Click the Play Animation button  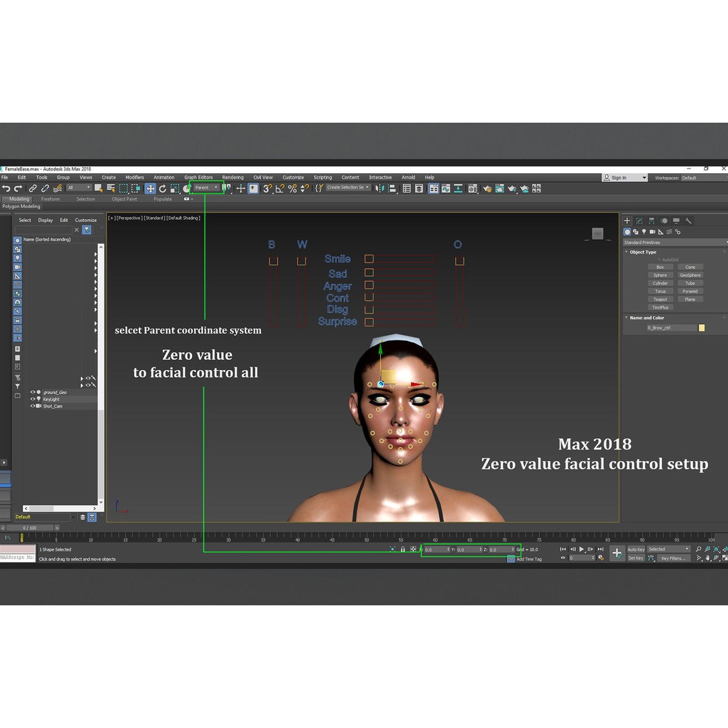click(x=582, y=549)
